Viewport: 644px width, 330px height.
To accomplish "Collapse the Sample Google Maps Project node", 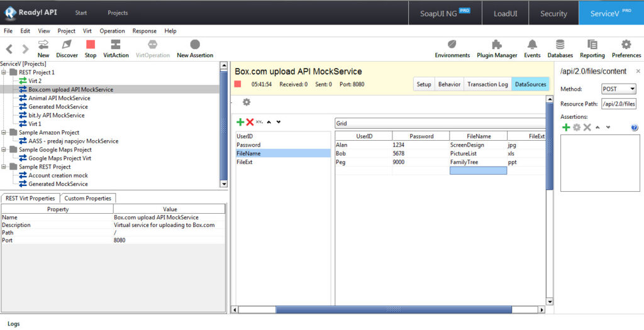I will pos(4,150).
